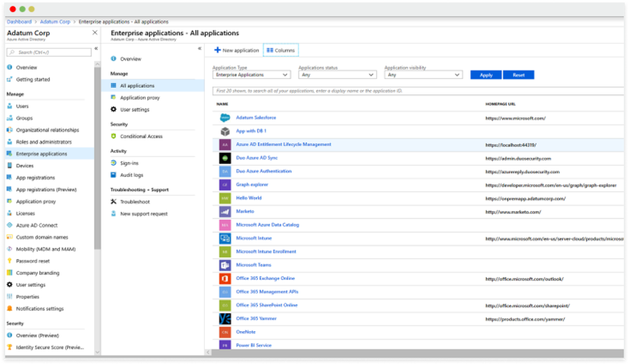Click the Company branding icon
629x364 pixels.
10,273
